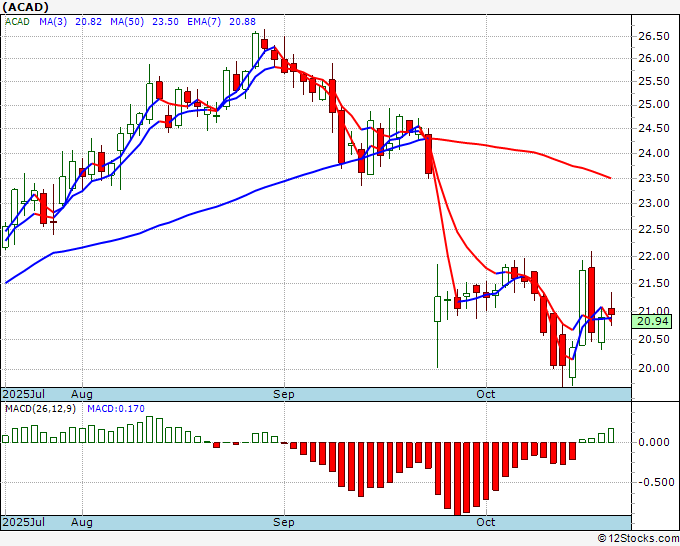Screen dimensions: 680x546
Task: Click the MA(3) legend label
Action: [x=53, y=22]
